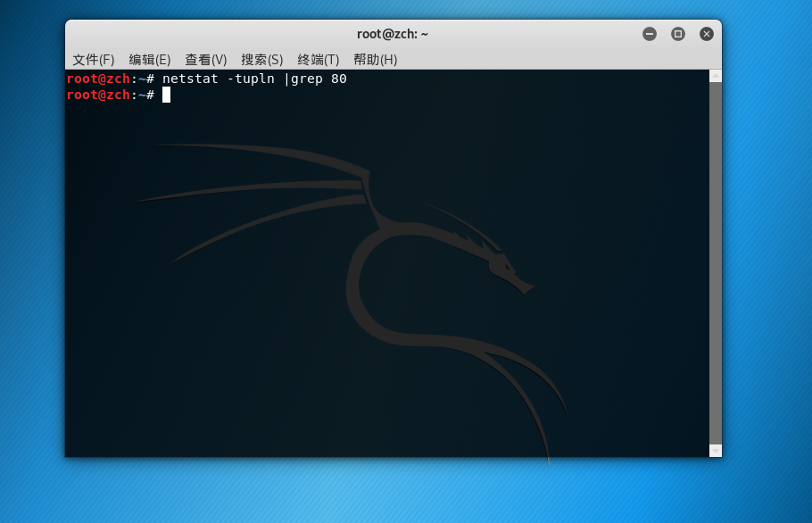Click the netstat -tupln |grep 80 command text
The image size is (812, 523).
[x=254, y=79]
